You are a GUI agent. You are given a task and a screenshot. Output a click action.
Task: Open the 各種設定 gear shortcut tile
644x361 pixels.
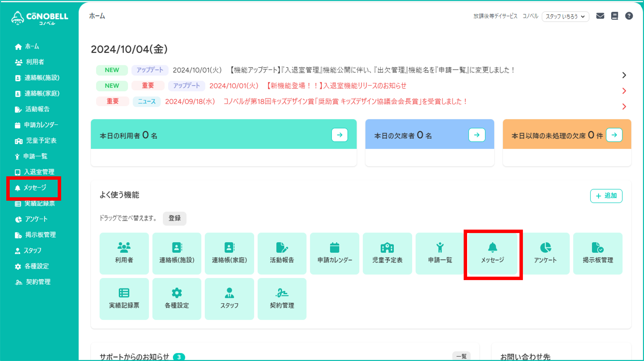click(177, 299)
